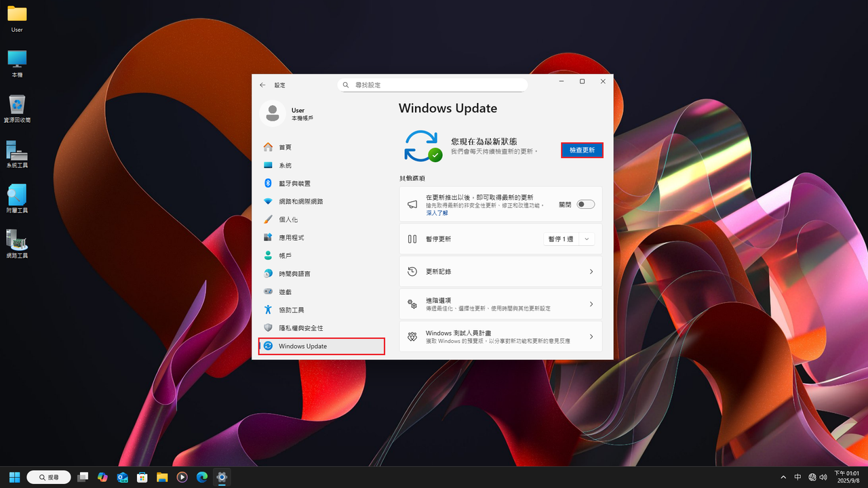Open 藍牙與裝置 in the sidebar
The image size is (868, 488).
321,183
